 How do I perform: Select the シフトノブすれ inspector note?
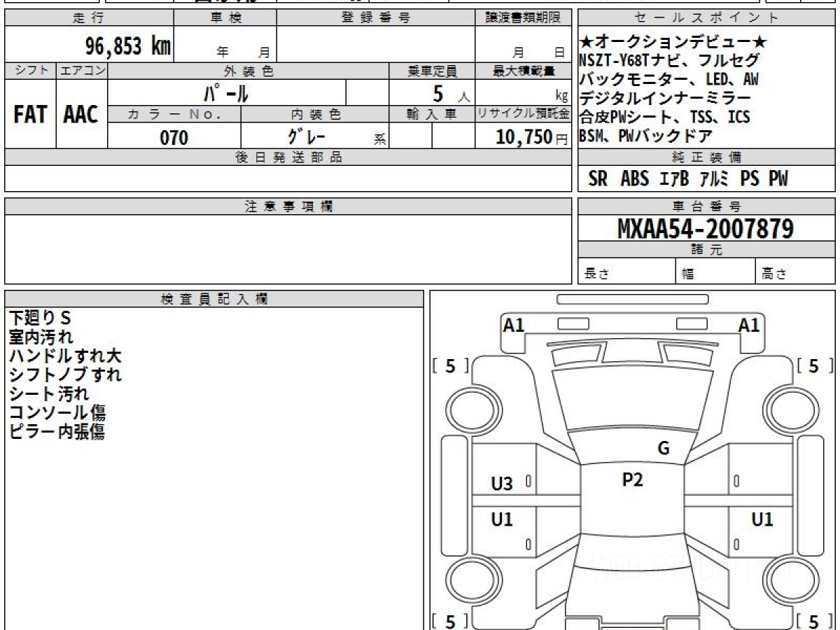pyautogui.click(x=65, y=375)
